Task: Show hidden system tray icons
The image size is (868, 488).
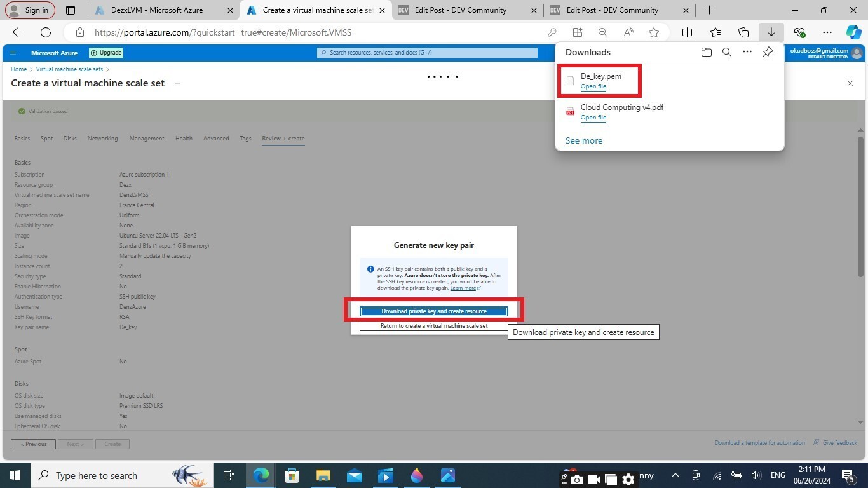Action: point(675,475)
